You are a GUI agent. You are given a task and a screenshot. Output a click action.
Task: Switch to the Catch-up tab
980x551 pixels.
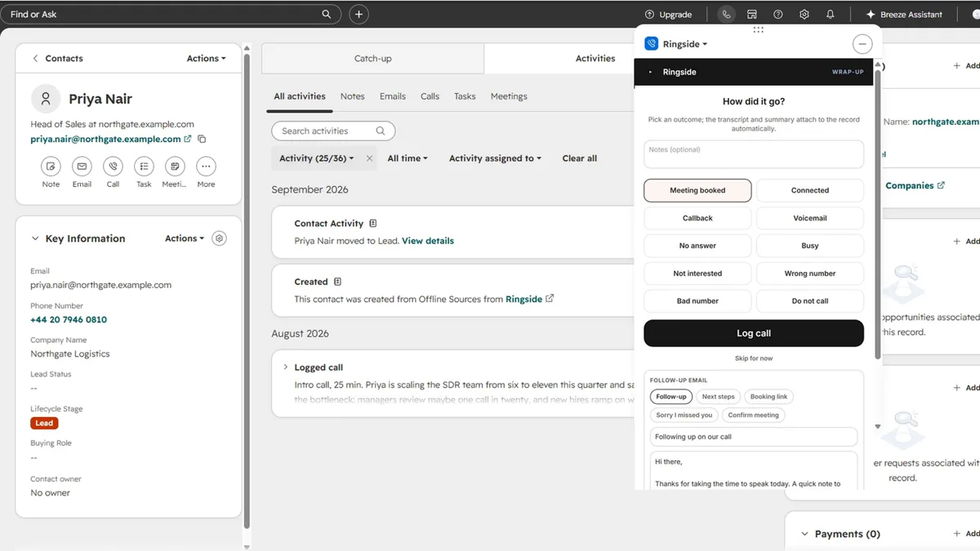373,59
